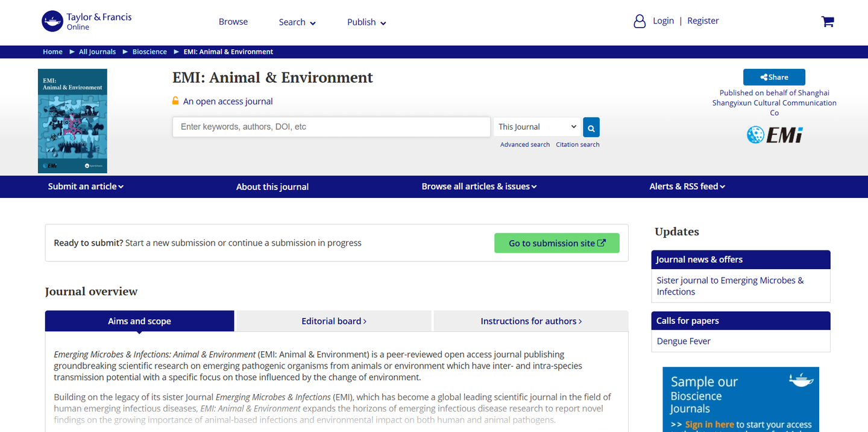868x432 pixels.
Task: Click the keyword search input field
Action: click(332, 127)
